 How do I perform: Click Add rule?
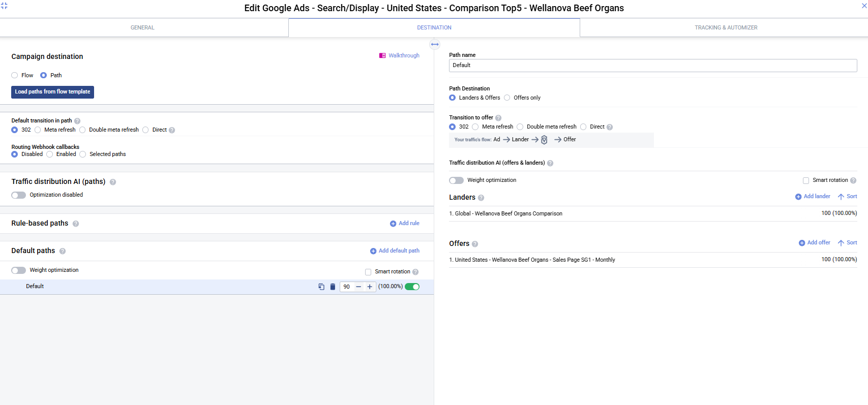405,224
